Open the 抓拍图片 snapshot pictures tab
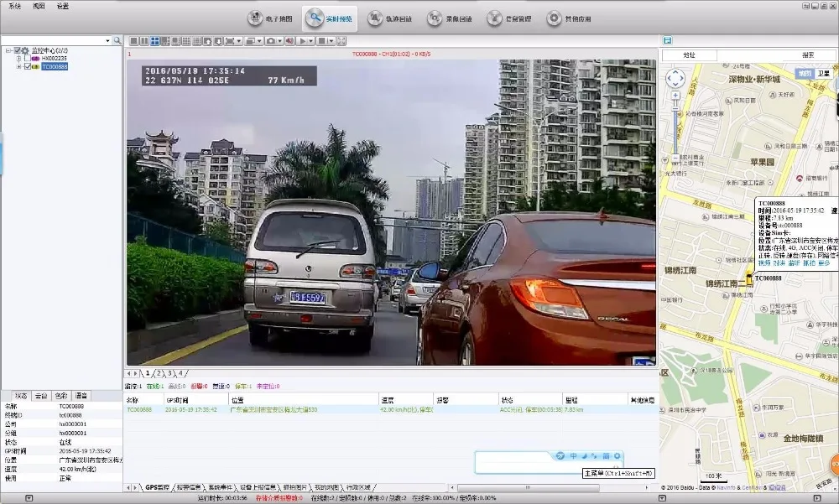 coord(295,487)
